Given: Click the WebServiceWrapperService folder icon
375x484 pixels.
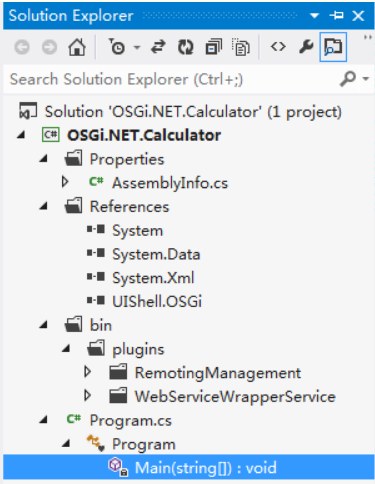Looking at the screenshot, I should click(x=118, y=395).
